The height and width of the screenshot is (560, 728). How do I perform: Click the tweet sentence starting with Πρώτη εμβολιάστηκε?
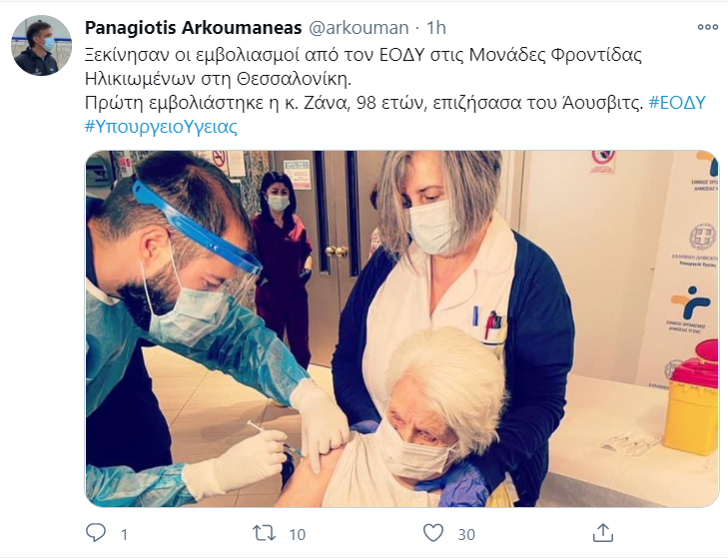pos(364,103)
